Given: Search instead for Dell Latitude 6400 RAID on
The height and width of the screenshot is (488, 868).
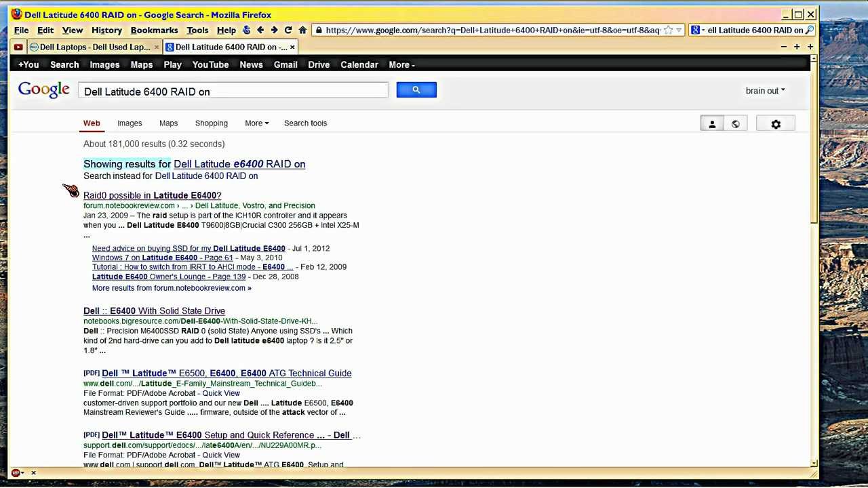Looking at the screenshot, I should pyautogui.click(x=206, y=176).
